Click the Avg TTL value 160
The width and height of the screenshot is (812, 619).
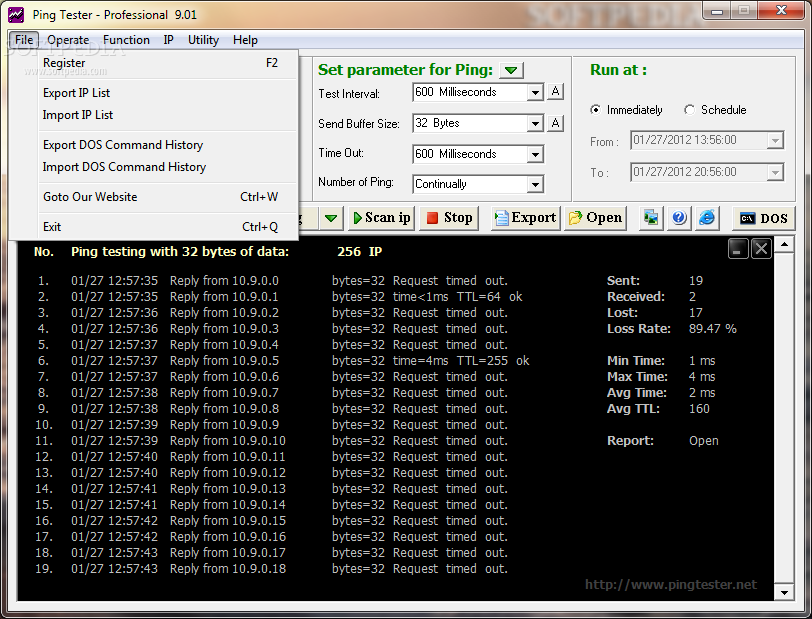pos(699,409)
